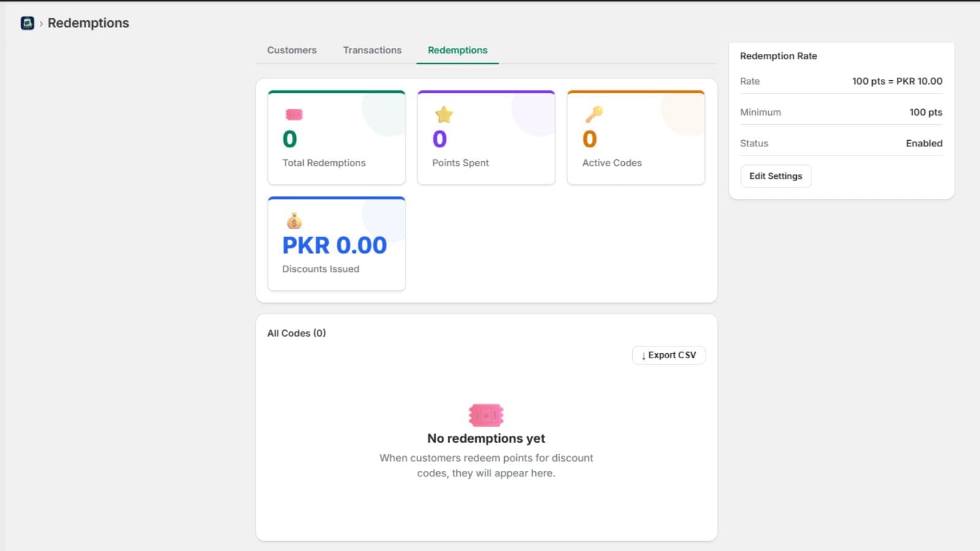Click the key icon above Active Codes
The width and height of the screenshot is (980, 551).
click(x=594, y=114)
